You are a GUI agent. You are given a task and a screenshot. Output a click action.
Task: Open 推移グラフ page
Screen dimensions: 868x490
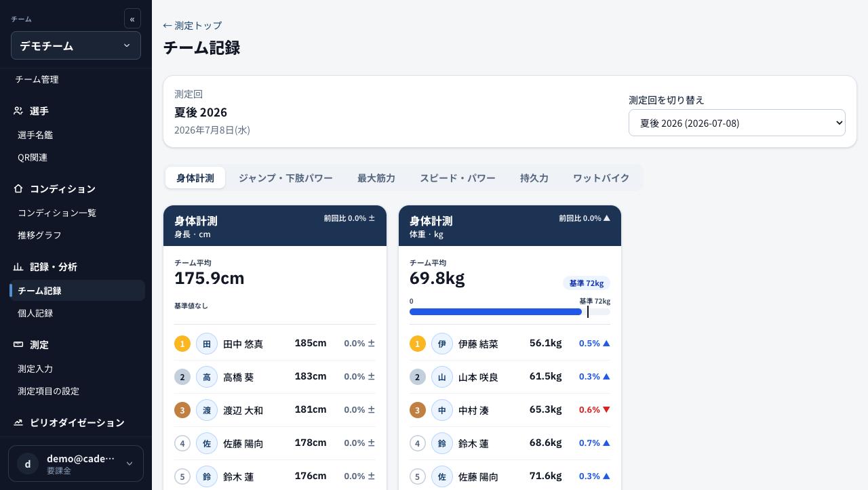[x=39, y=235]
